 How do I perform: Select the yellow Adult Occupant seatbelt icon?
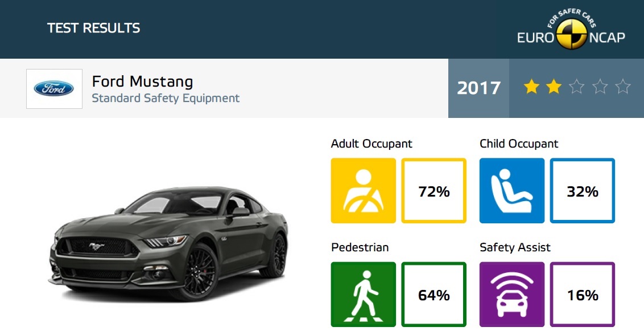[x=364, y=190]
